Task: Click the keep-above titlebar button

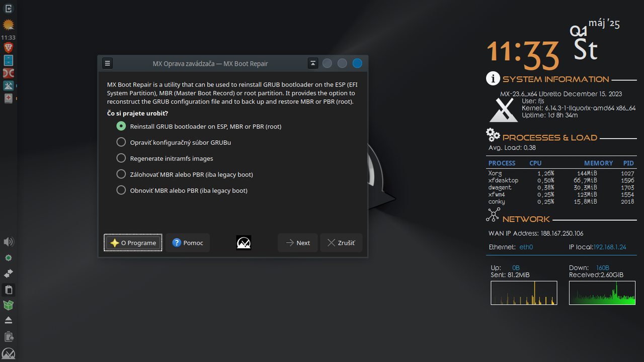Action: click(x=313, y=63)
